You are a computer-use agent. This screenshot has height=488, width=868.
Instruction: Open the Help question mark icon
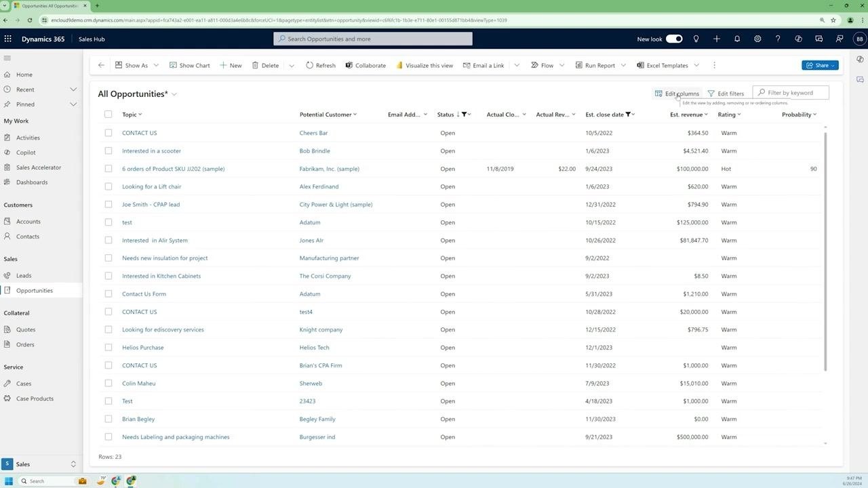click(x=778, y=39)
